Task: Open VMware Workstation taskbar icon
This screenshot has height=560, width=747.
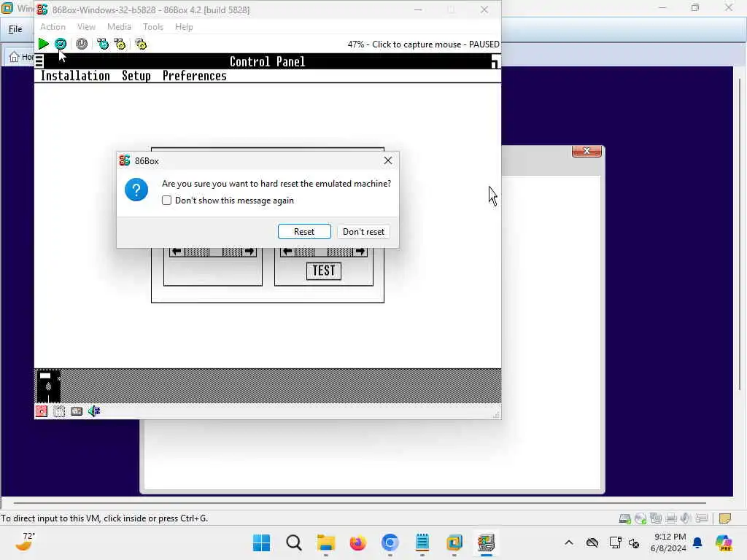Action: 454,542
